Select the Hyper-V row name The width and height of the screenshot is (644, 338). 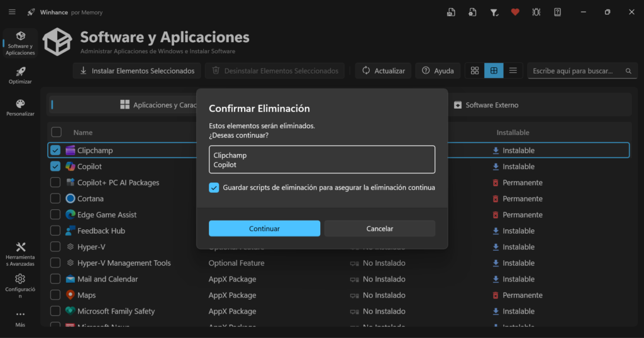91,247
